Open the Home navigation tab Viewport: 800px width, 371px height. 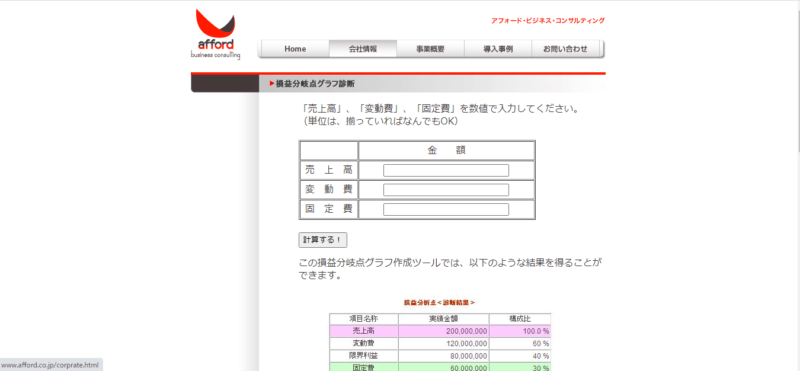pos(295,49)
